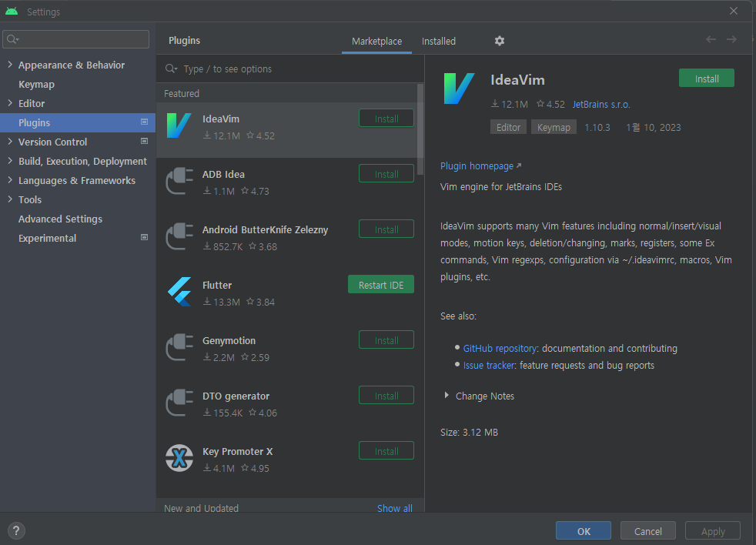Select the Genymotion plugin name

tap(229, 340)
